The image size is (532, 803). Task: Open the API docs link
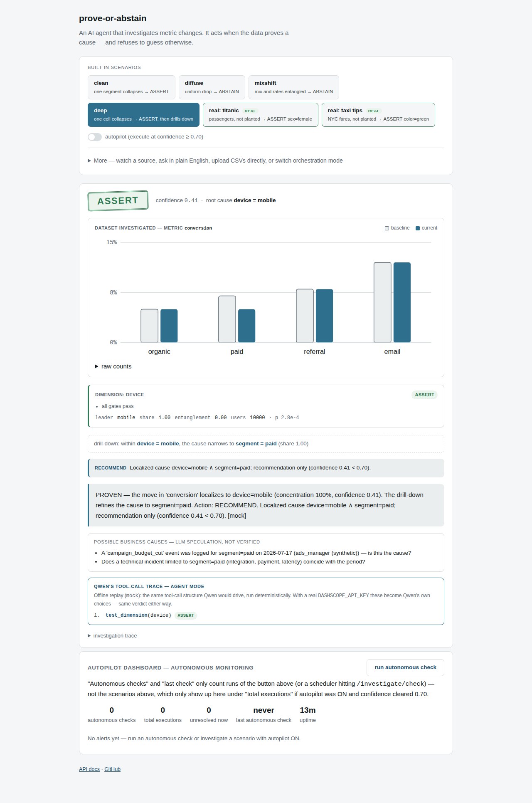pyautogui.click(x=89, y=769)
